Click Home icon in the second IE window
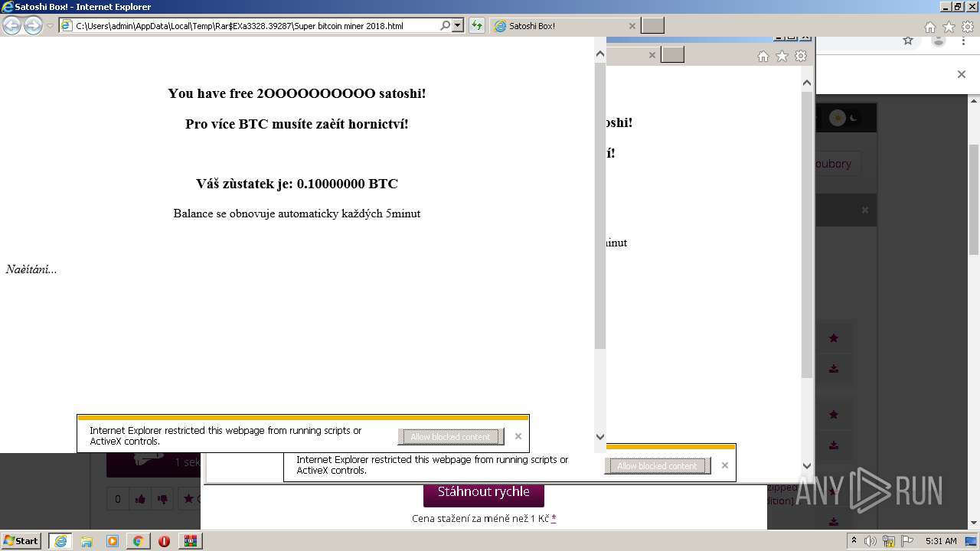 tap(763, 56)
